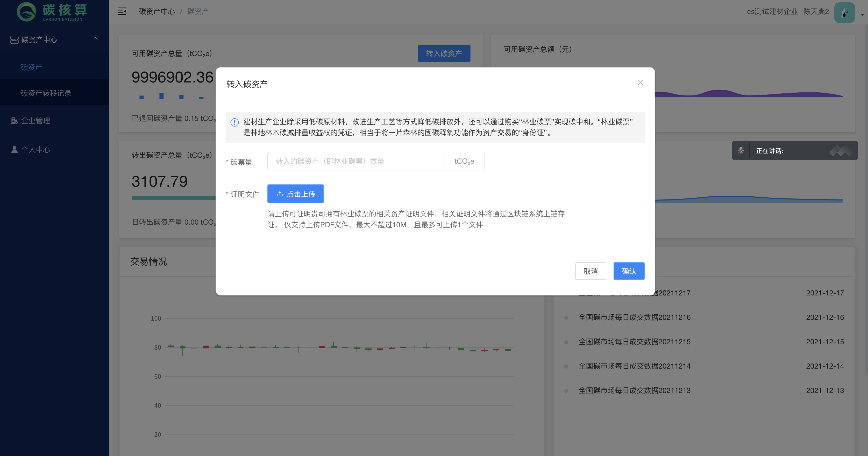Image resolution: width=868 pixels, height=456 pixels.
Task: Open user dropdown arrow beside avatar
Action: [862, 15]
